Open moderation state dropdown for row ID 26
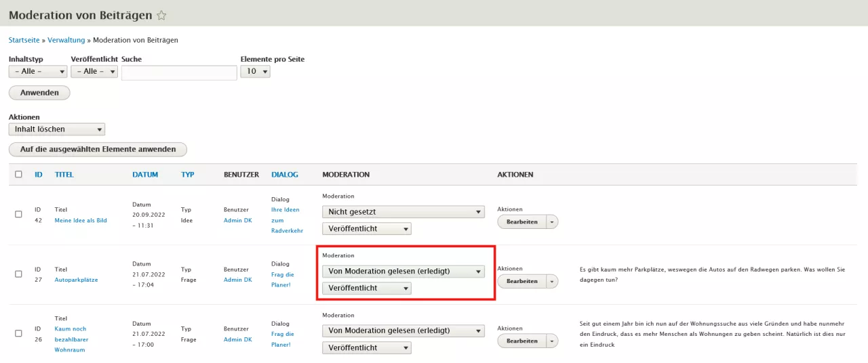The height and width of the screenshot is (363, 868). 403,331
